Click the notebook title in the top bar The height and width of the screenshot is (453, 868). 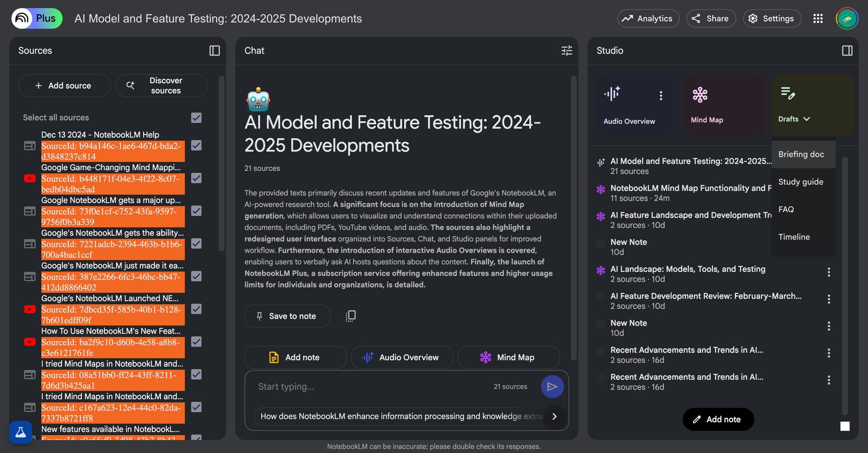pyautogui.click(x=218, y=19)
